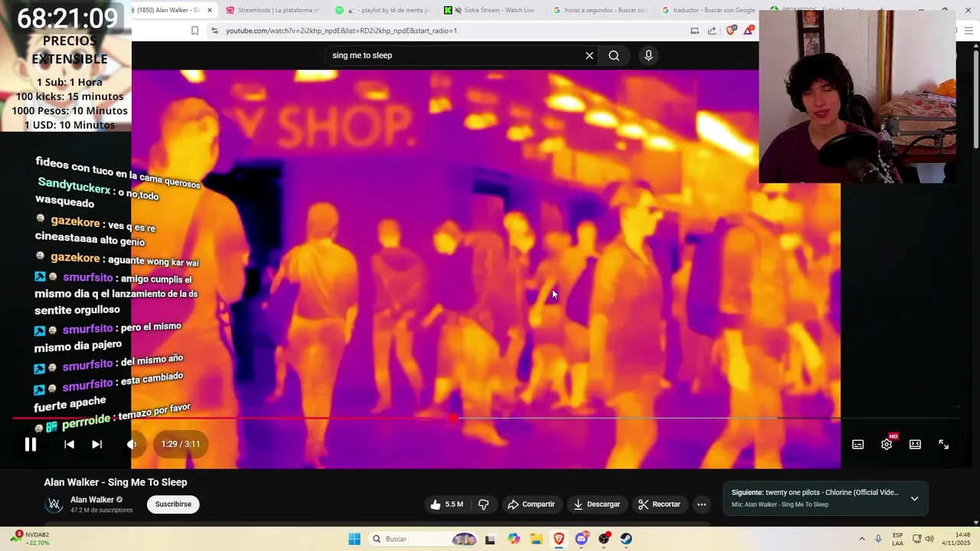980x551 pixels.
Task: Open the Brave Shields lion icon
Action: tap(731, 31)
